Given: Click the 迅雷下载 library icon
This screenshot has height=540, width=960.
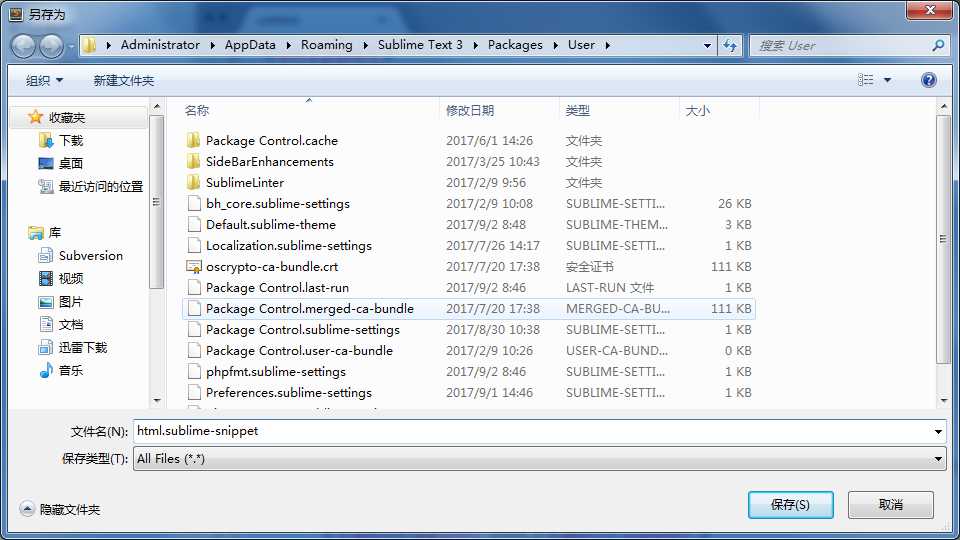Looking at the screenshot, I should [x=46, y=348].
